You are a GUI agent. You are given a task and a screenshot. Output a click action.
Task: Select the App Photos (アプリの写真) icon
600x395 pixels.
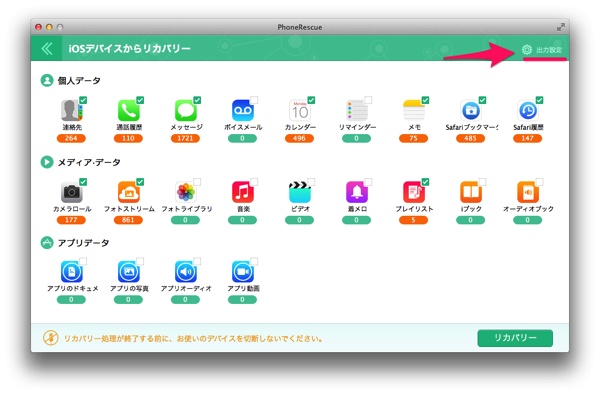pos(128,272)
